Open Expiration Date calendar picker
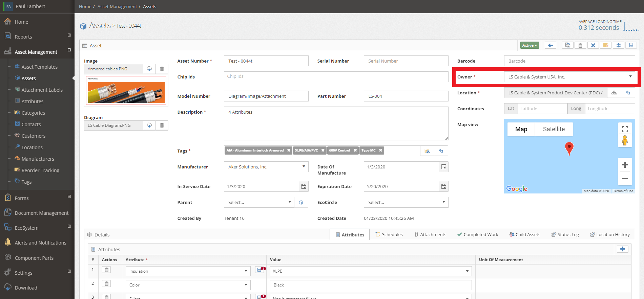The height and width of the screenshot is (299, 644). [x=443, y=186]
